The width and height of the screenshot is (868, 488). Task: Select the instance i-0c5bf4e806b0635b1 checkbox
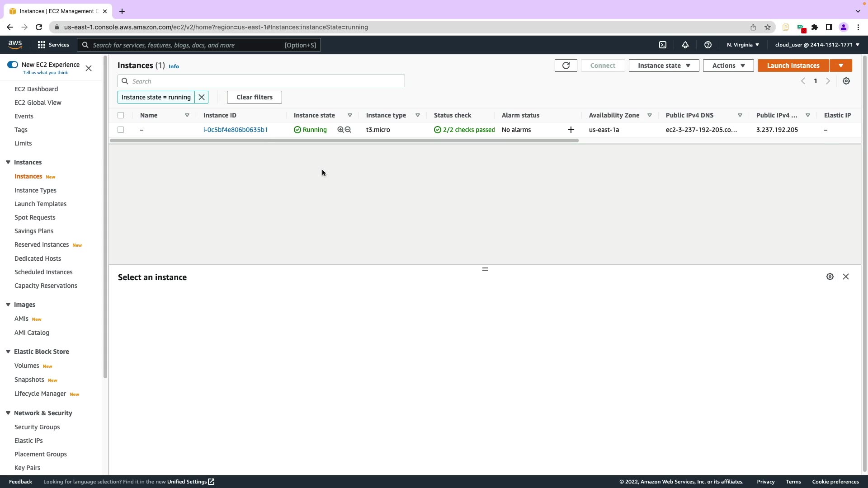tap(121, 130)
